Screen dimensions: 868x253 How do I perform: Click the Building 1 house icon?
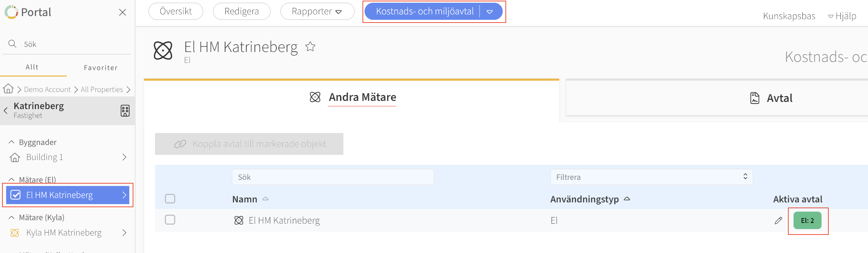15,157
